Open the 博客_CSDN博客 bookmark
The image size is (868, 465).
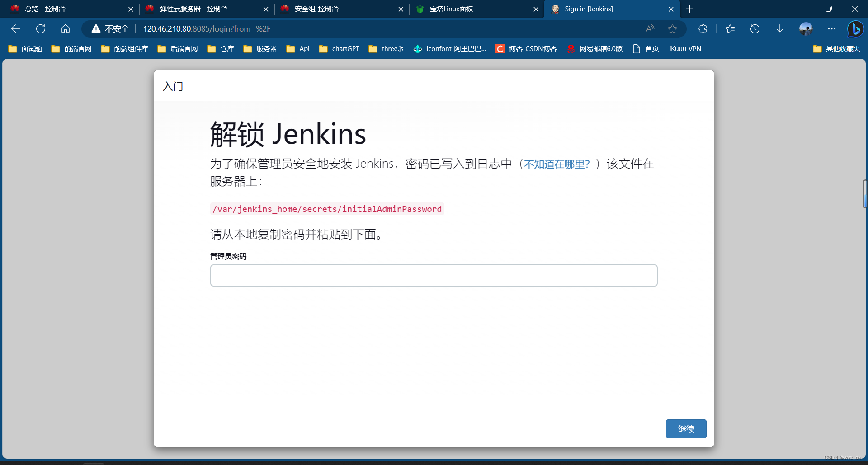[526, 49]
